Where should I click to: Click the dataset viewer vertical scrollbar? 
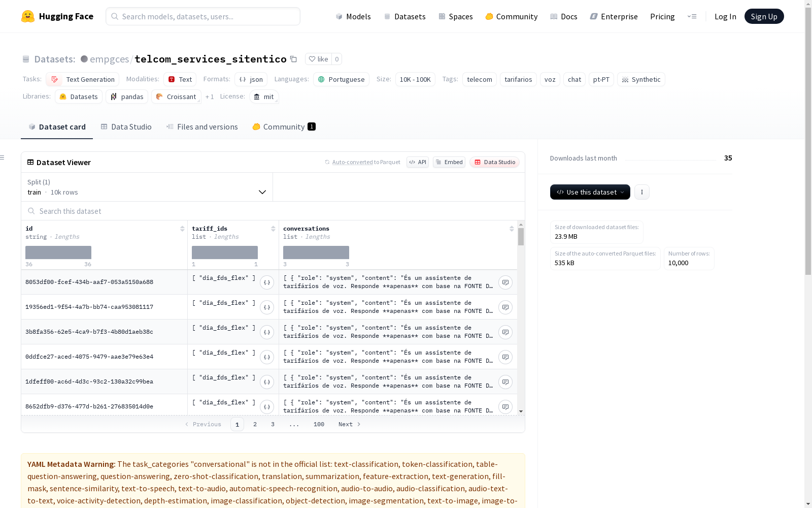point(521,236)
